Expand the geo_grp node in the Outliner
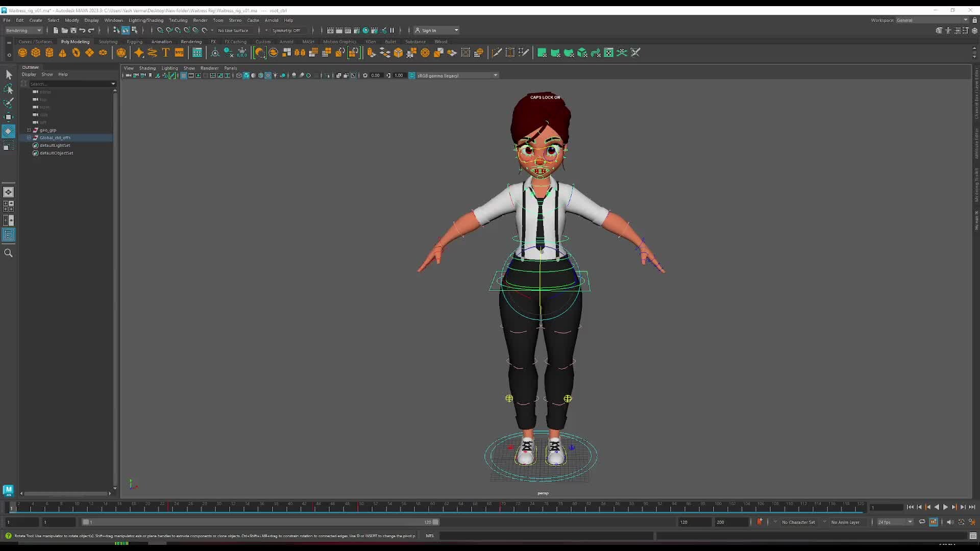 29,130
